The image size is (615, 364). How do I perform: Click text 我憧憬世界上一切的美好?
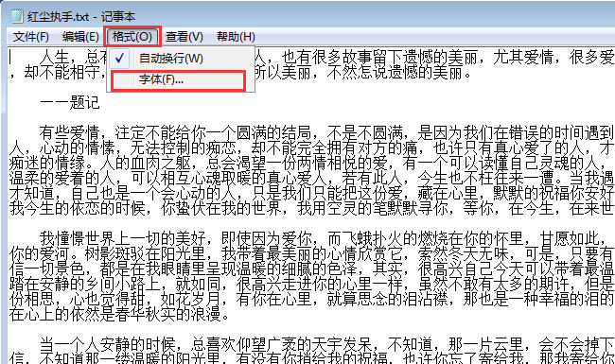[122, 238]
